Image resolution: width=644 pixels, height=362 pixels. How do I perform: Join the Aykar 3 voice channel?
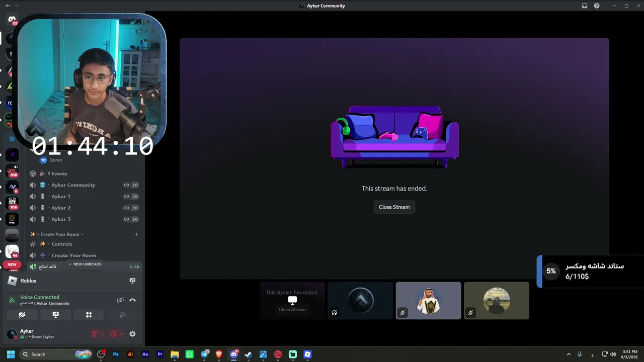point(84,219)
